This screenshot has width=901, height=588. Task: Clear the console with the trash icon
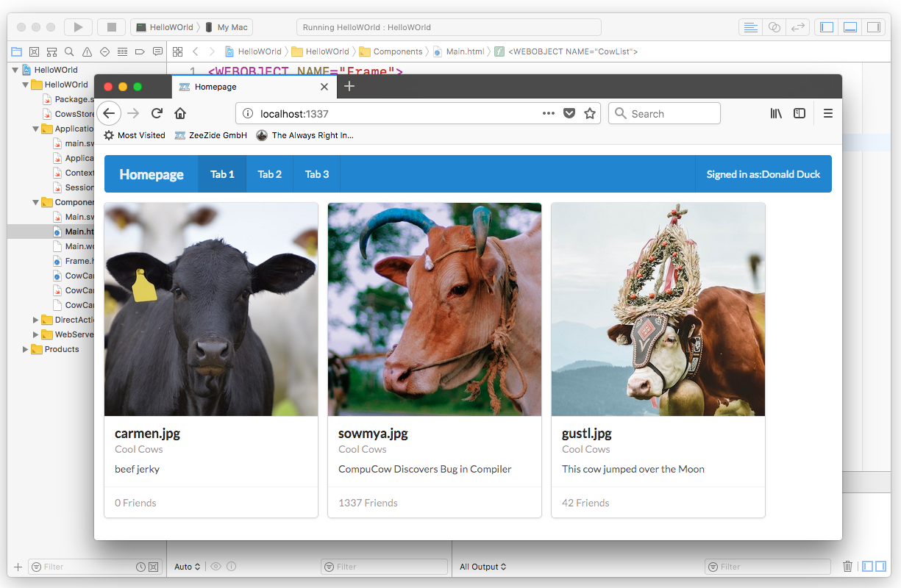(x=847, y=566)
